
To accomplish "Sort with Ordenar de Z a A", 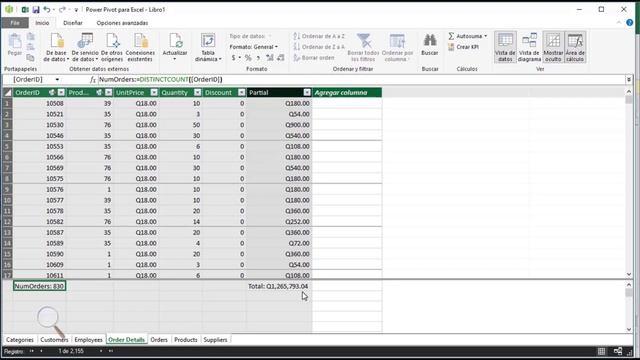I will click(x=319, y=47).
